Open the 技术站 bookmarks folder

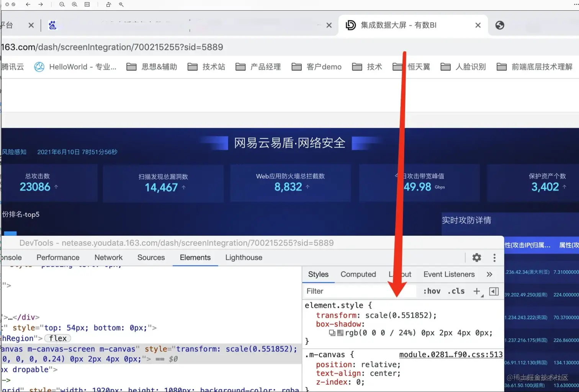coord(206,67)
